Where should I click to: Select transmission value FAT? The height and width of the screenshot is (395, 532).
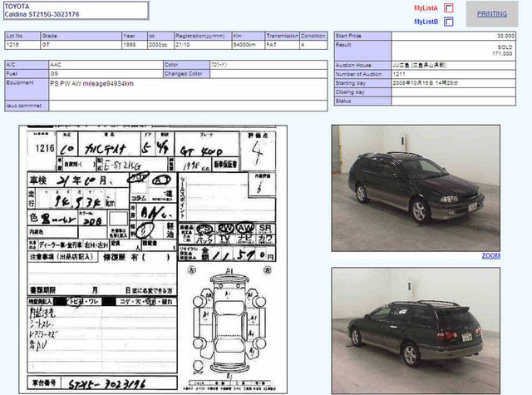283,45
